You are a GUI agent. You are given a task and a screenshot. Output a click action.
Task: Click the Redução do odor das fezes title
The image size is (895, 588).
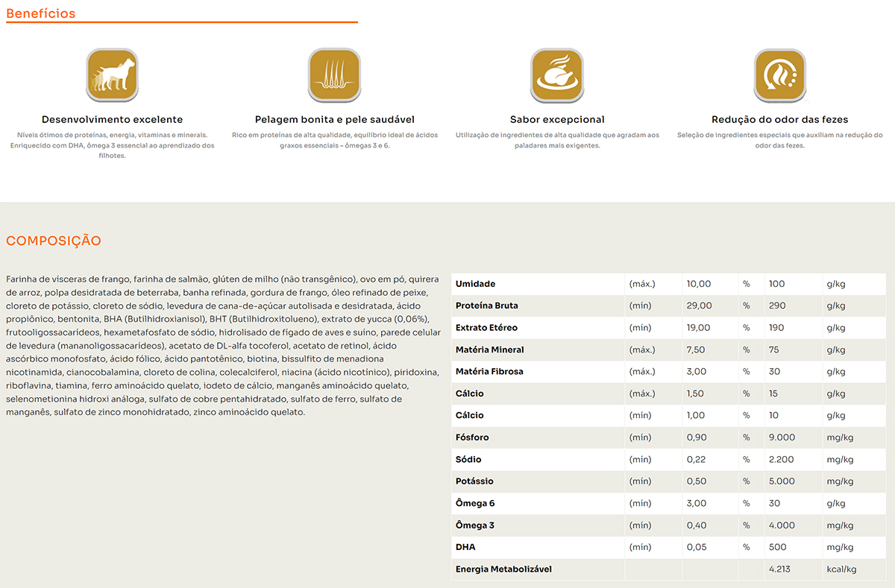779,119
